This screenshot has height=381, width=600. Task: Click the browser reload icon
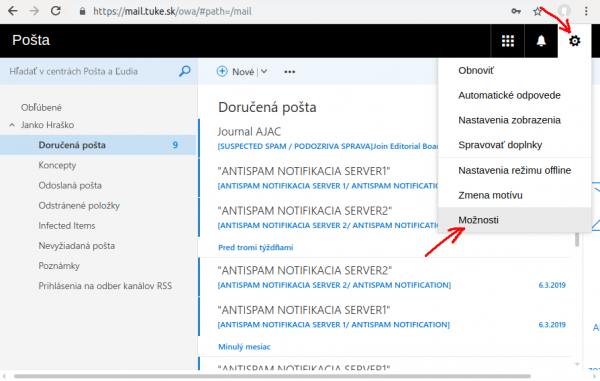[56, 11]
